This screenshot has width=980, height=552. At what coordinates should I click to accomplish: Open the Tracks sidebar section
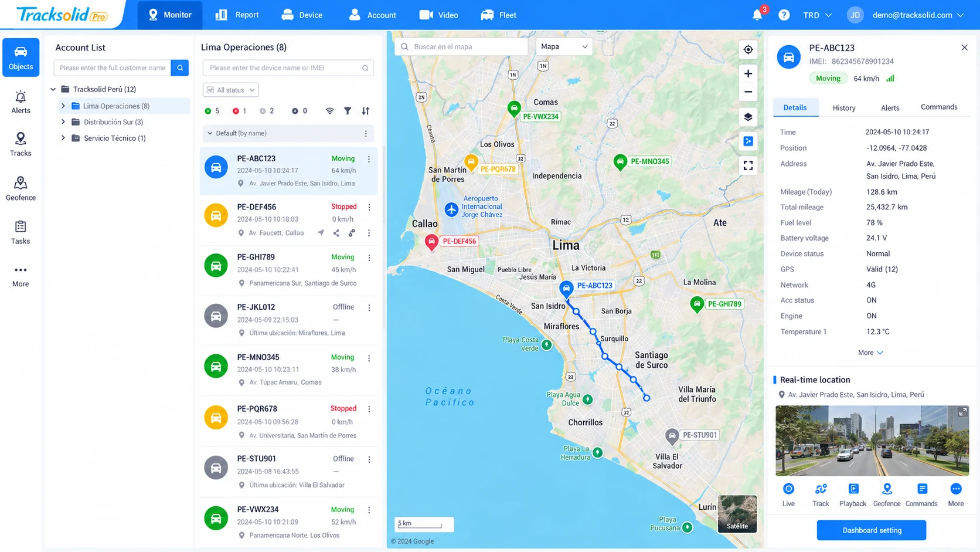coord(21,144)
